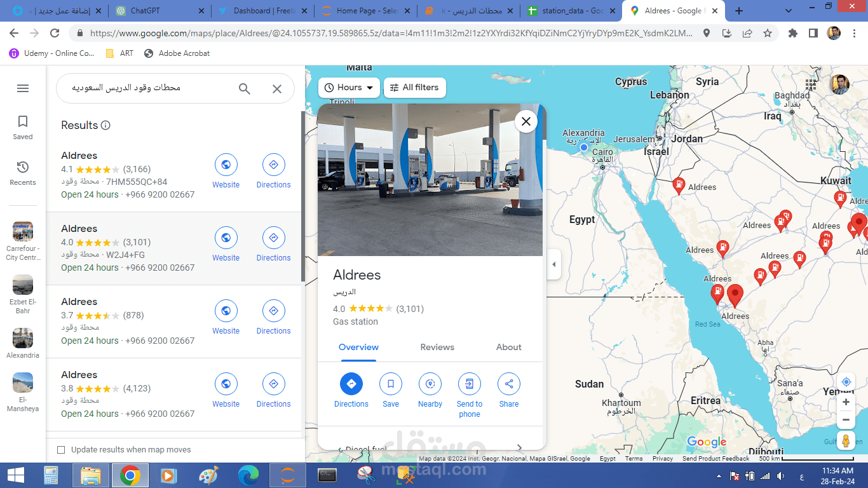
Task: Reload the page
Action: click(55, 33)
